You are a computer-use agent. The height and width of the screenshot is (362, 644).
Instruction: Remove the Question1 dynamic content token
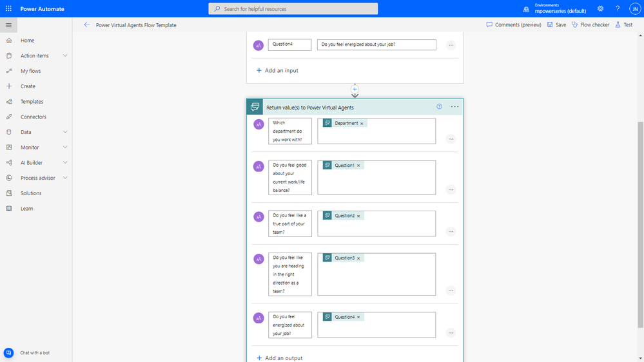click(x=358, y=166)
